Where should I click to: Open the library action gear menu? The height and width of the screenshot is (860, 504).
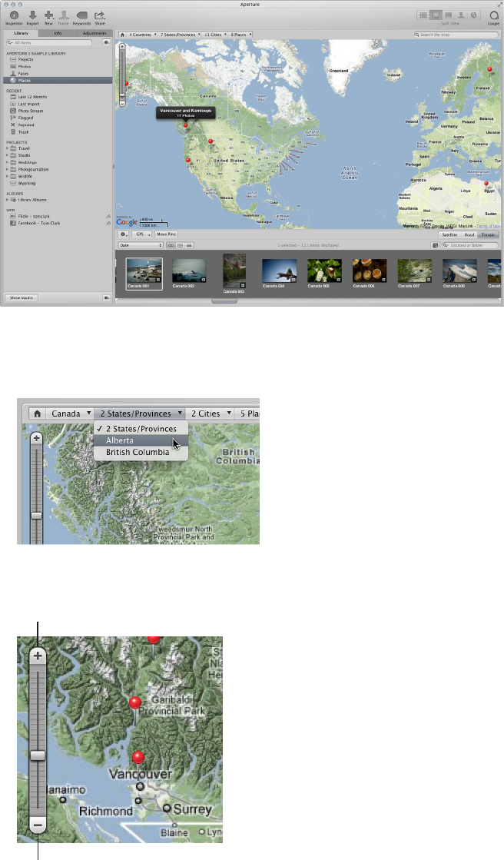click(106, 42)
